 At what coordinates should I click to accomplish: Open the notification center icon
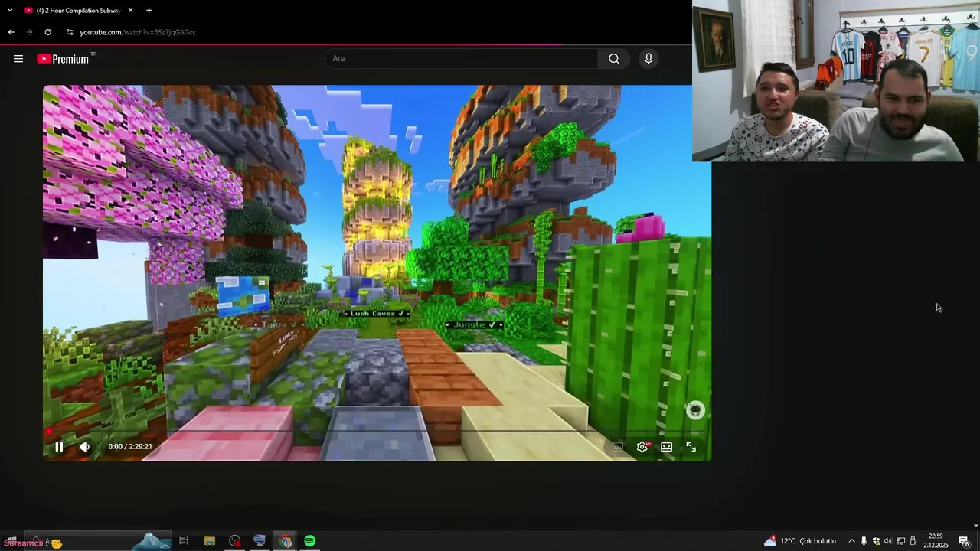(x=964, y=541)
